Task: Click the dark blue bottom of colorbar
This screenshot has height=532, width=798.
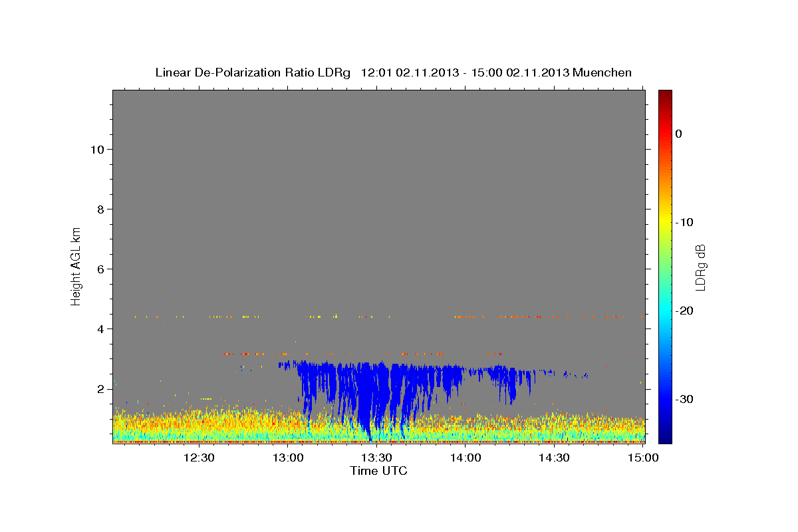Action: click(665, 436)
